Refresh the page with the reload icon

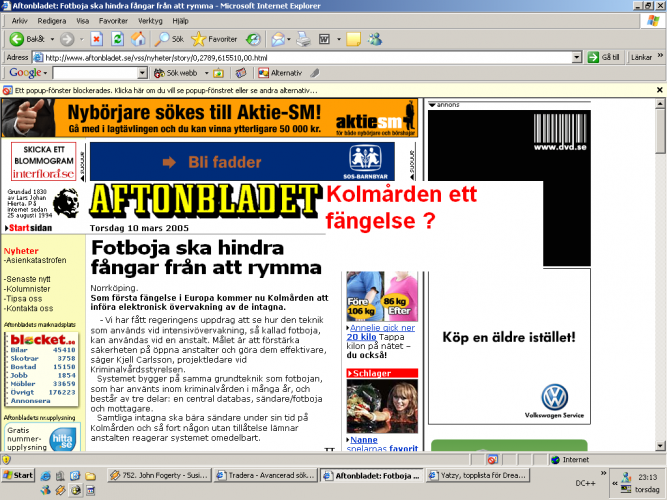(117, 39)
